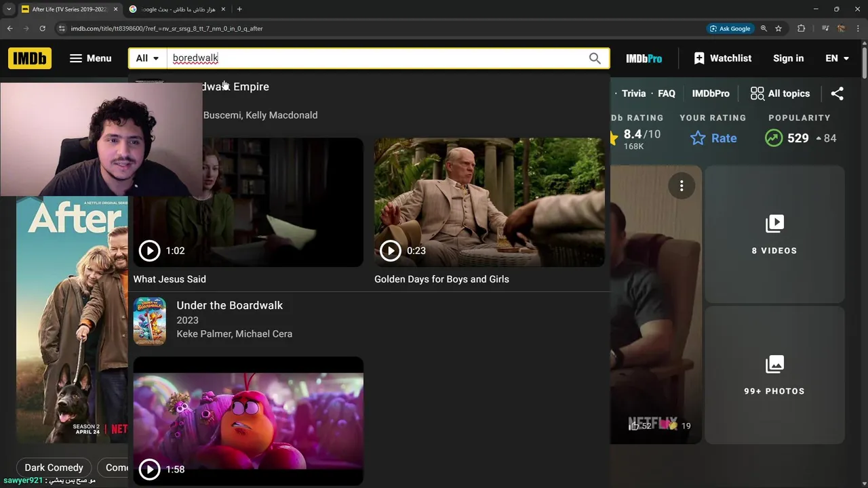Expand the All search category dropdown
This screenshot has height=488, width=868.
(147, 58)
